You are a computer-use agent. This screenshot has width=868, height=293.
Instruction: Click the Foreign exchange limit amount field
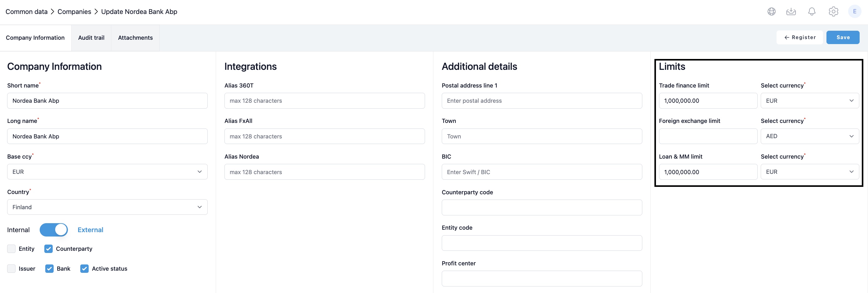708,136
